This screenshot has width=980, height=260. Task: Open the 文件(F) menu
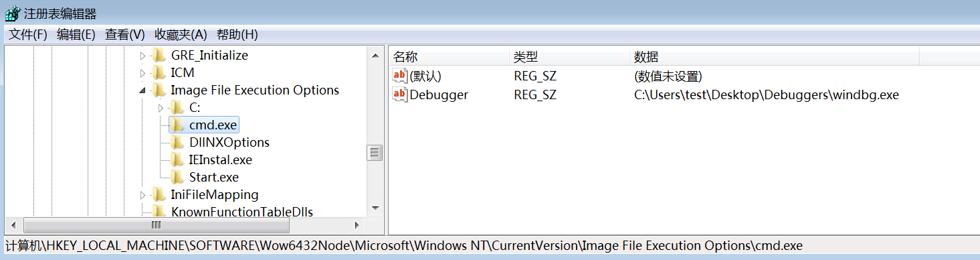point(28,35)
